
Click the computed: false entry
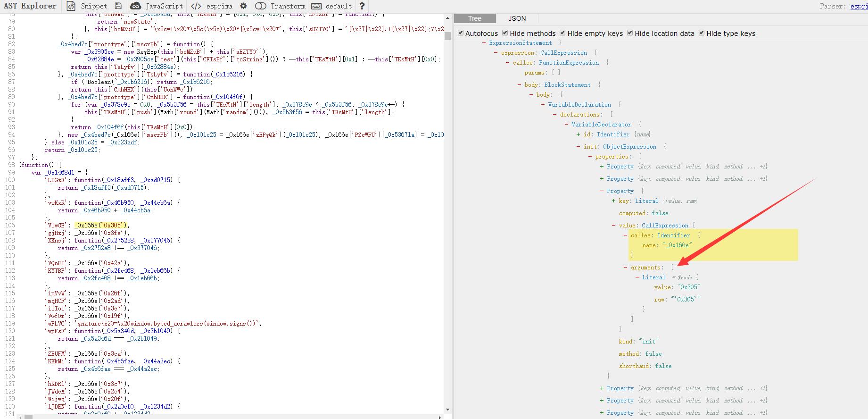coord(645,213)
